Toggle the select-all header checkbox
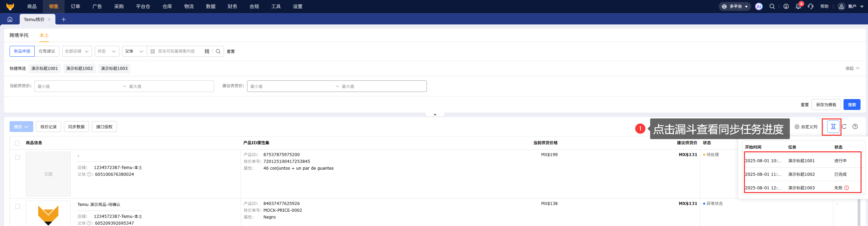This screenshot has width=868, height=226. (x=17, y=143)
